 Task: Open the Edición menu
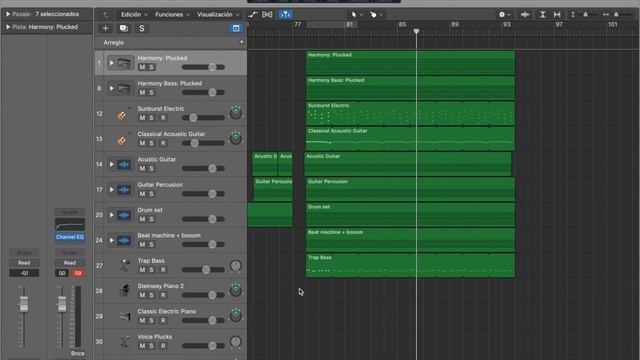click(134, 15)
